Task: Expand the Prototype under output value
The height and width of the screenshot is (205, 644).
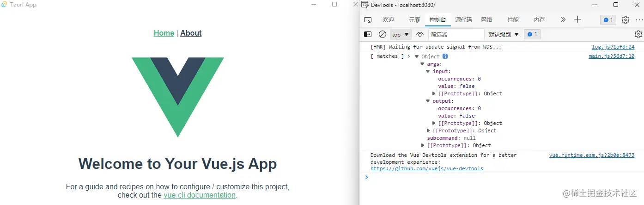Action: pyautogui.click(x=434, y=123)
